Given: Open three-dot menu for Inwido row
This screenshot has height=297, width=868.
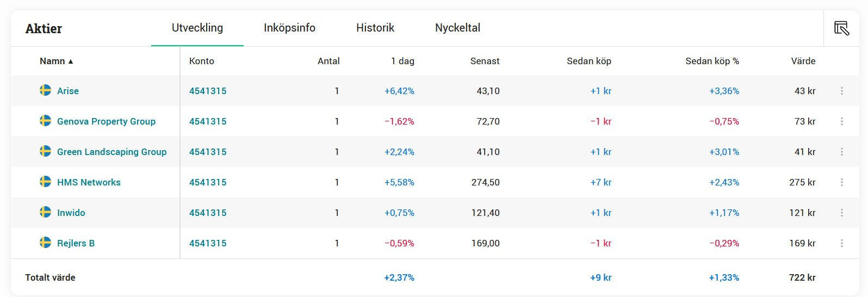Looking at the screenshot, I should 841,213.
